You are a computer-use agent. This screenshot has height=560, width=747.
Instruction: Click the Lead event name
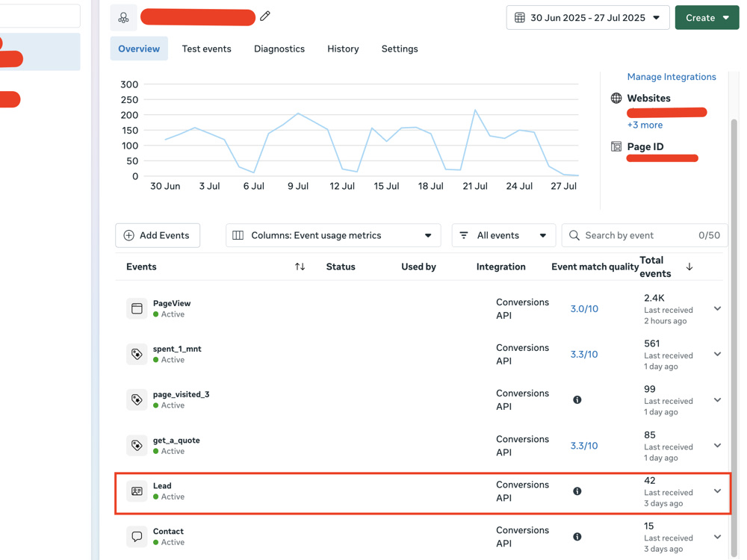pos(162,486)
